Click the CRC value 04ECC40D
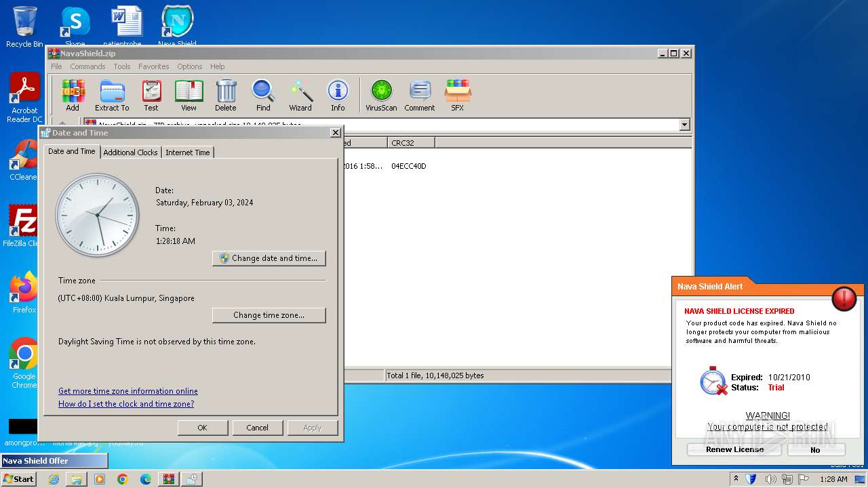868x488 pixels. pos(409,166)
